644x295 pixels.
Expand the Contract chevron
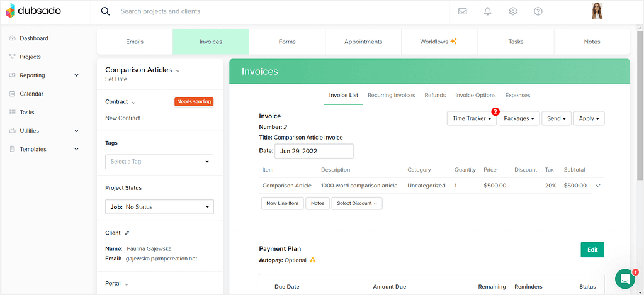pyautogui.click(x=133, y=102)
